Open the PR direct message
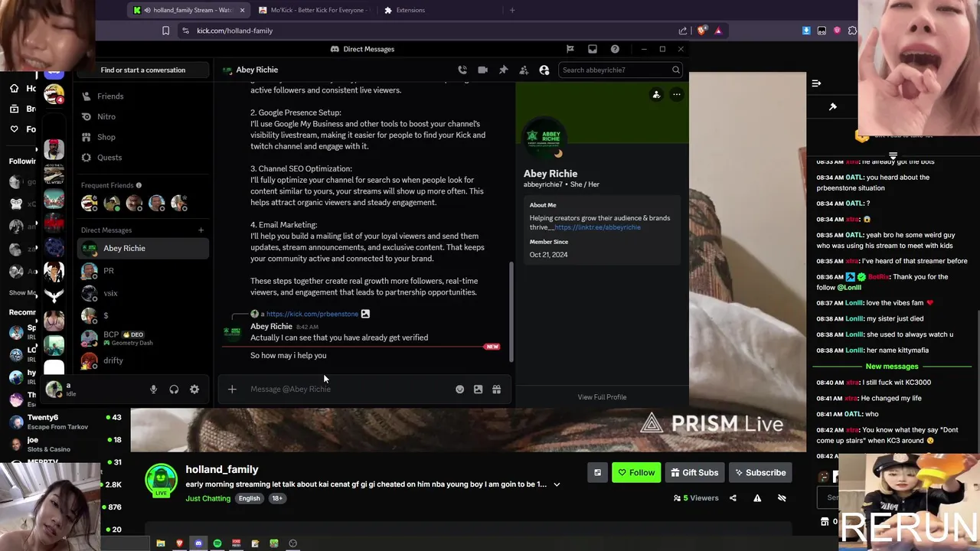The height and width of the screenshot is (551, 980). pyautogui.click(x=142, y=271)
